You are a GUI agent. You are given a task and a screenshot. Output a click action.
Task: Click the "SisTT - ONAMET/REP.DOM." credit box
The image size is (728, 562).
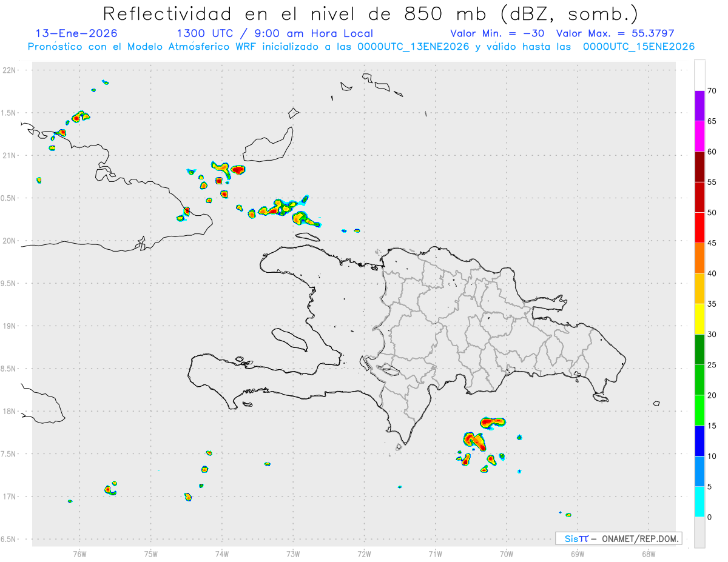coord(619,538)
